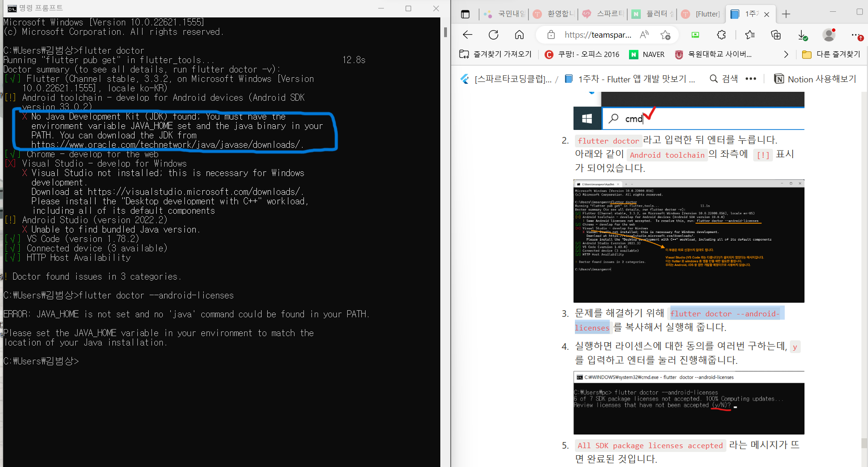868x467 pixels.
Task: Open Edge Settings and more menu
Action: point(857,35)
